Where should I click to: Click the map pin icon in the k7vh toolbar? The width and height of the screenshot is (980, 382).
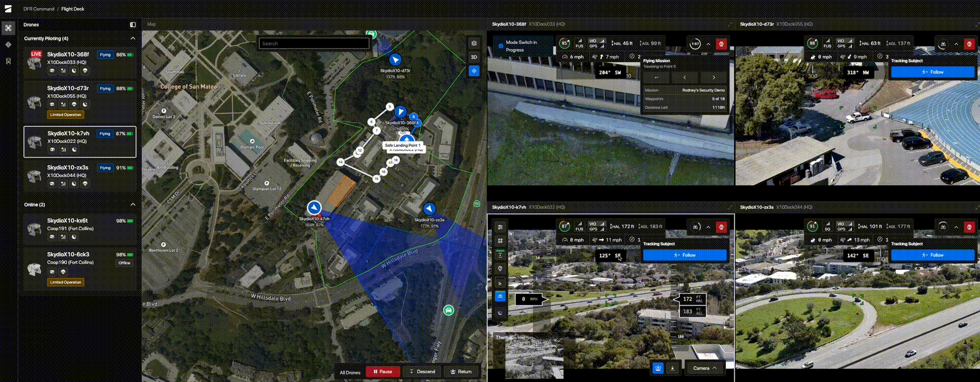pos(500,269)
